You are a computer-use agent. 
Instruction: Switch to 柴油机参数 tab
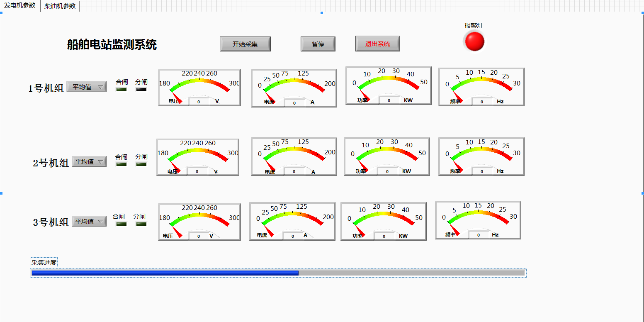point(60,6)
